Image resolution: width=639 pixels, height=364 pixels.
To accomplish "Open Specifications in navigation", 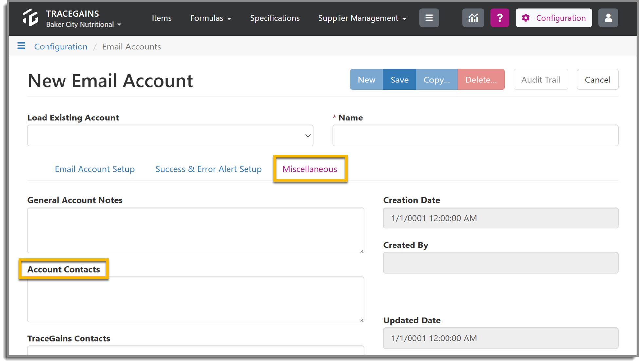I will pyautogui.click(x=275, y=18).
